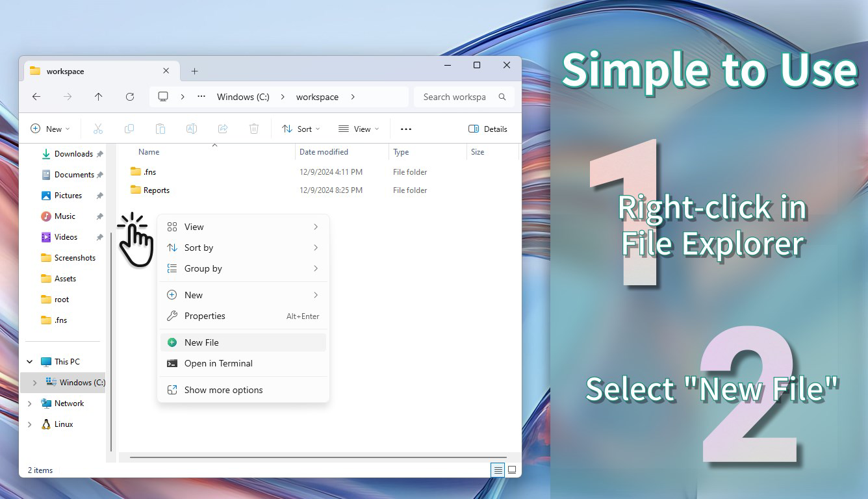Toggle the Details pane button
This screenshot has height=499, width=868.
488,129
